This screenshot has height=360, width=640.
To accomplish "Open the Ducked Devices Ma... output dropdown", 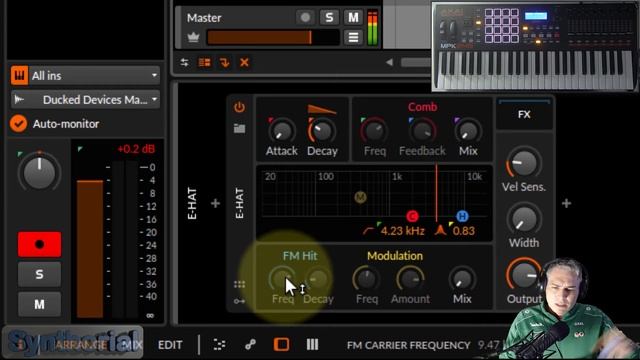I will tap(85, 100).
